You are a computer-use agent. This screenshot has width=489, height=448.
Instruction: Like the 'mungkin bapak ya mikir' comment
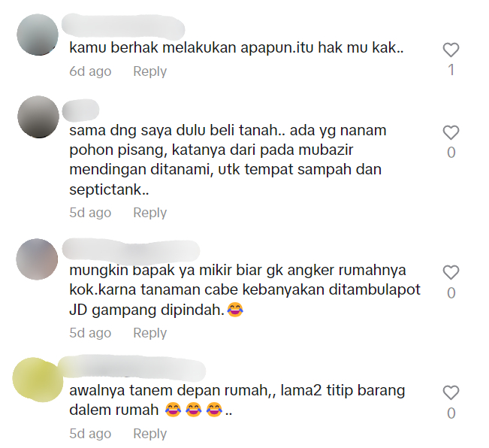(x=451, y=272)
